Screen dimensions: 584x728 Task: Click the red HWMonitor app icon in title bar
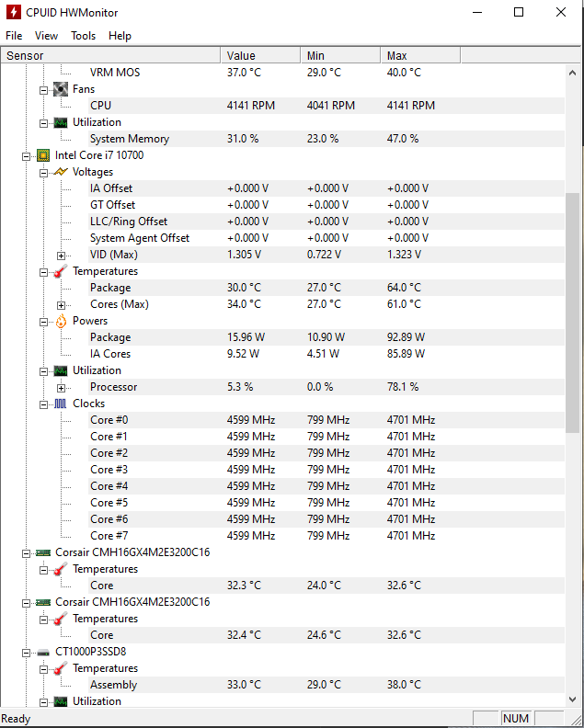(13, 13)
